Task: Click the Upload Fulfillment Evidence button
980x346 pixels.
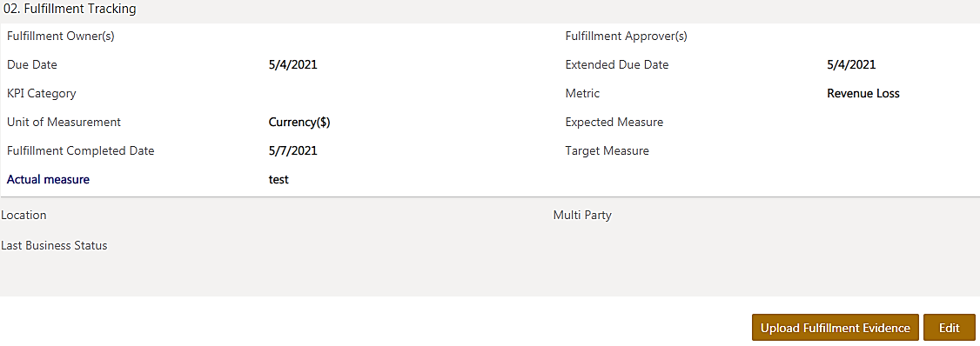Action: click(x=835, y=328)
